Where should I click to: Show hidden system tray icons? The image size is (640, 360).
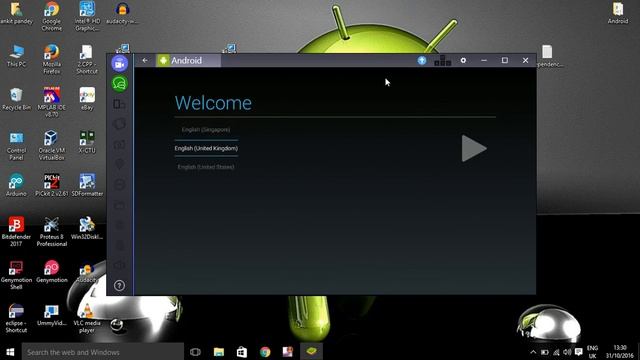pyautogui.click(x=533, y=352)
